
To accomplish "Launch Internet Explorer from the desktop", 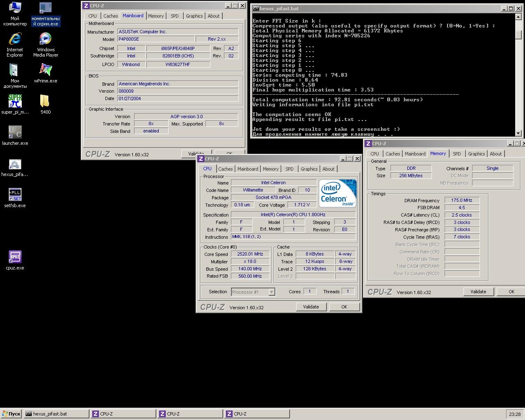I will 15,45.
